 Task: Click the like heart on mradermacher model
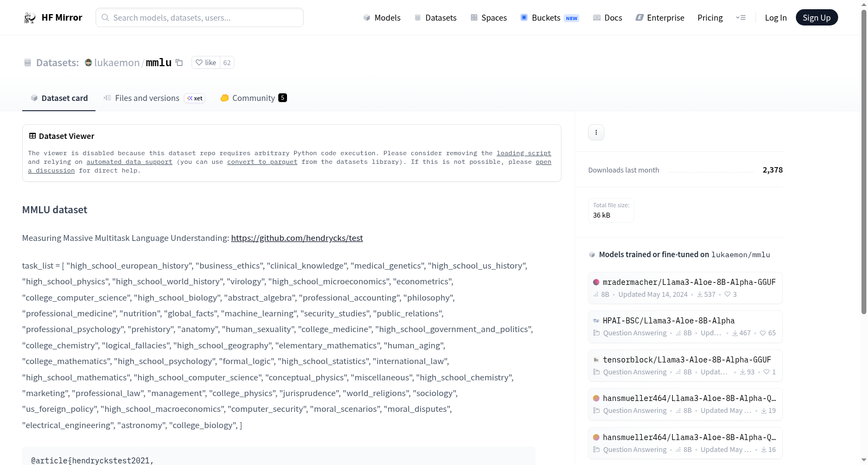(727, 295)
